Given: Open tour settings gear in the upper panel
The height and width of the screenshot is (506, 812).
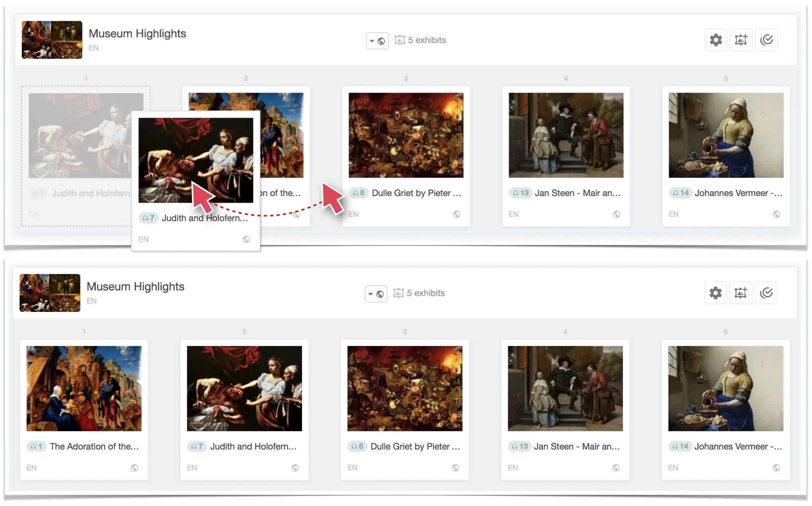Looking at the screenshot, I should pyautogui.click(x=716, y=40).
